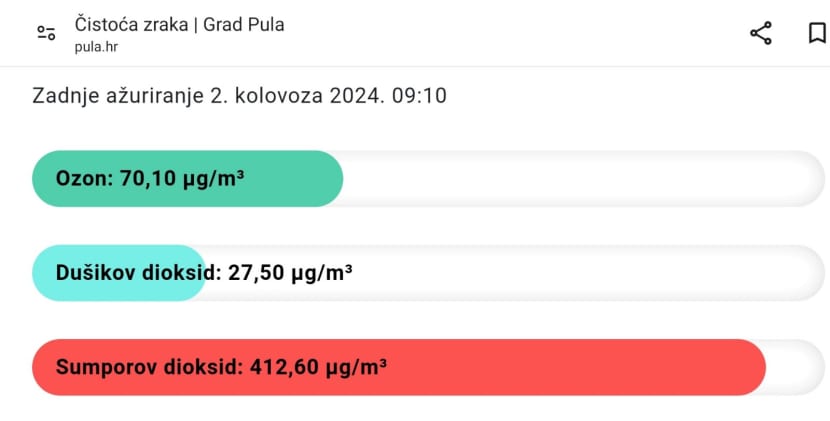Open site settings tune icon

[46, 33]
